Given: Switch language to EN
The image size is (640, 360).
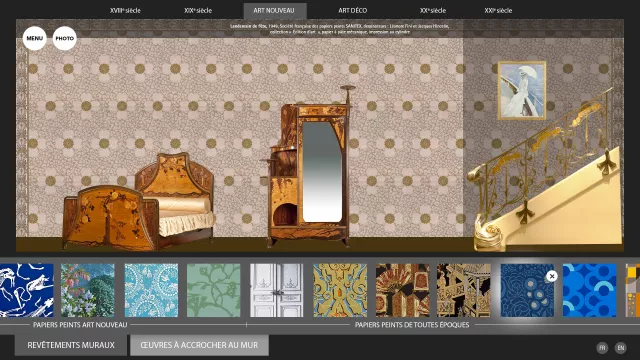Looking at the screenshot, I should click(621, 348).
